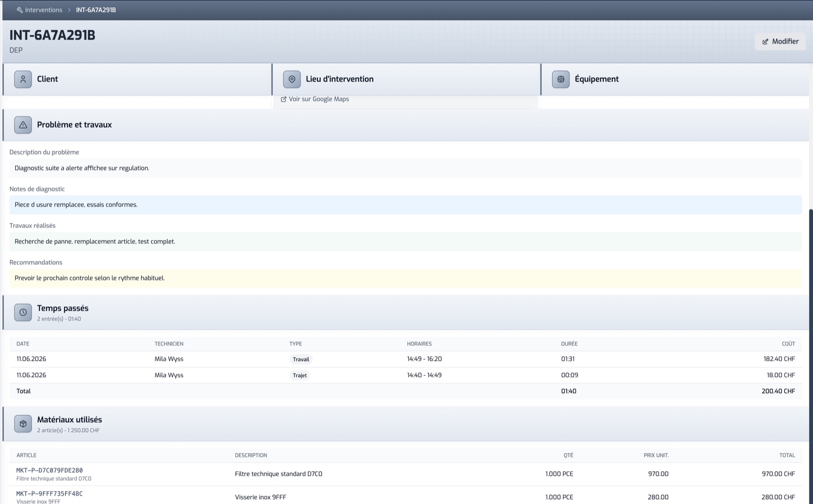
Task: Click the 182.40 CHF cost cell
Action: coord(779,359)
